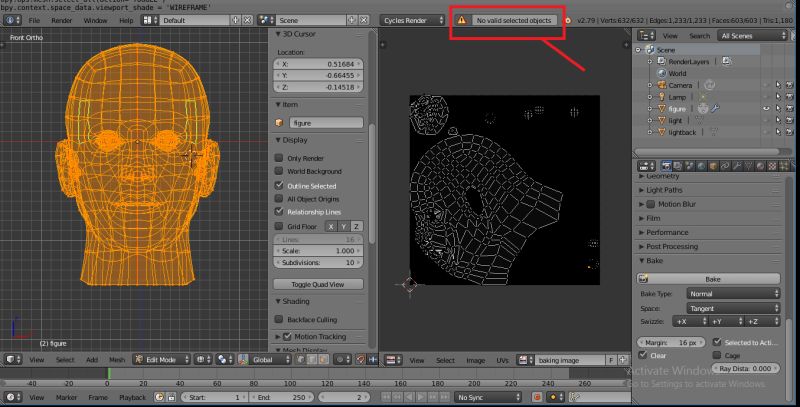Click the Camera object icon in outliner
This screenshot has height=407, width=800.
(x=662, y=85)
